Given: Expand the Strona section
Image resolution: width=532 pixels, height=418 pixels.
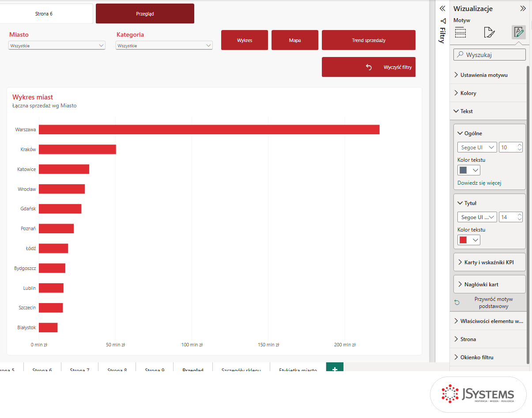Looking at the screenshot, I should pos(488,339).
